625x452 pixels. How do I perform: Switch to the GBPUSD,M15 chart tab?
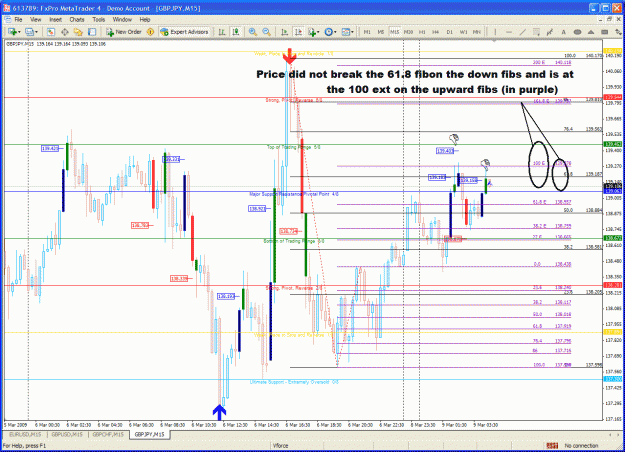point(67,434)
